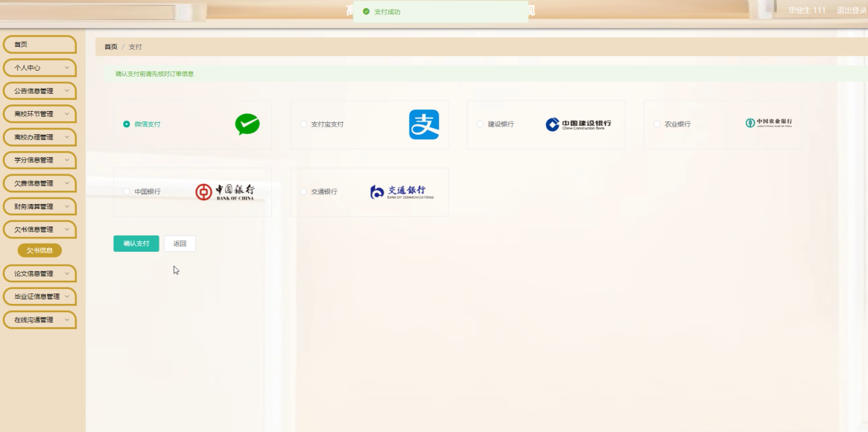Expand the 离校办理管理 sidebar menu

(x=39, y=137)
